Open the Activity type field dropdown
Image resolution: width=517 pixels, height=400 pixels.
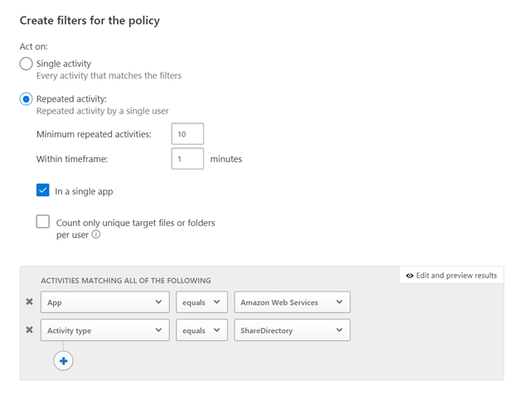coord(105,330)
